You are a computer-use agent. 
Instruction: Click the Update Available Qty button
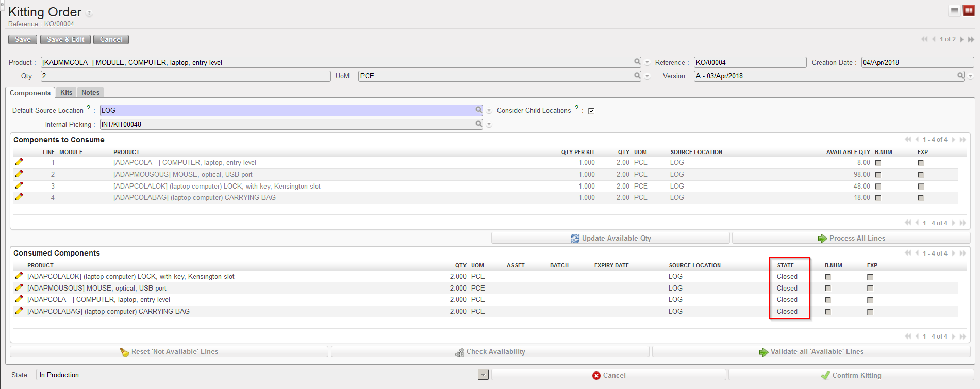coord(610,238)
